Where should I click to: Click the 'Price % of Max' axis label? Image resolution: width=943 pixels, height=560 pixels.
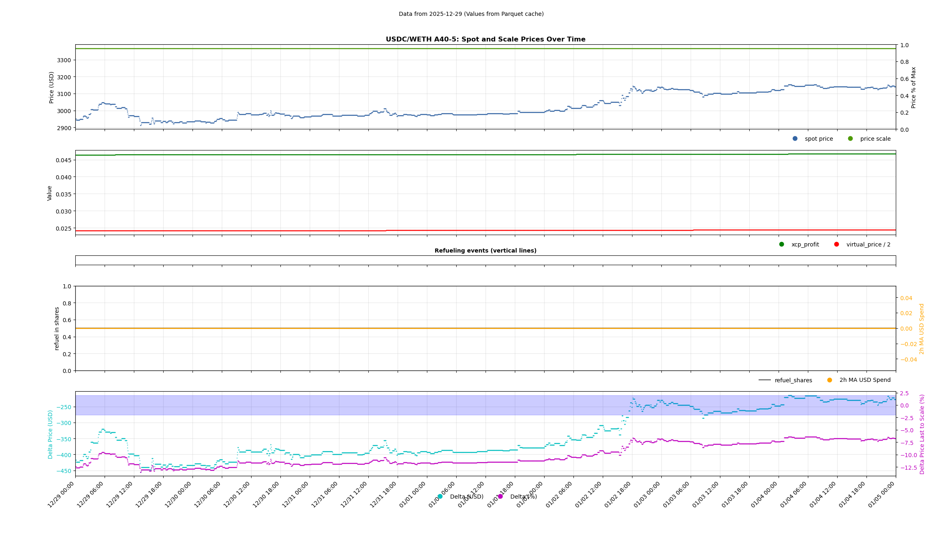coord(913,87)
